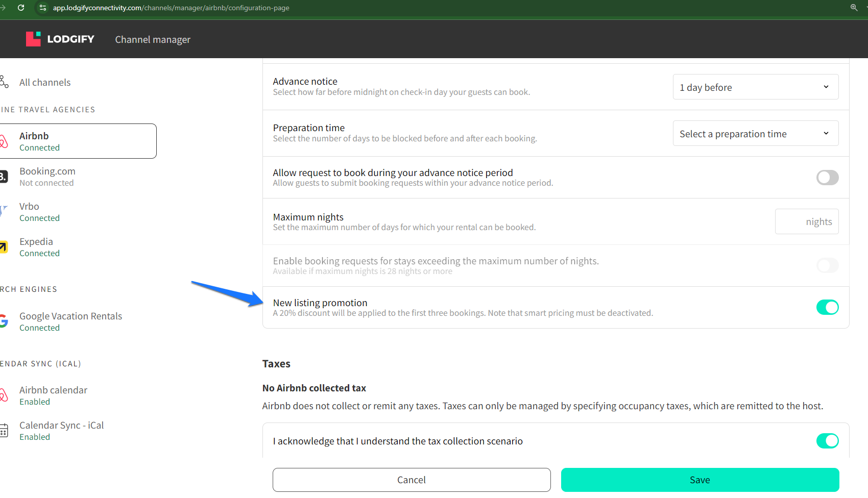The image size is (868, 498).
Task: Click the Taxes section heading
Action: pos(276,364)
